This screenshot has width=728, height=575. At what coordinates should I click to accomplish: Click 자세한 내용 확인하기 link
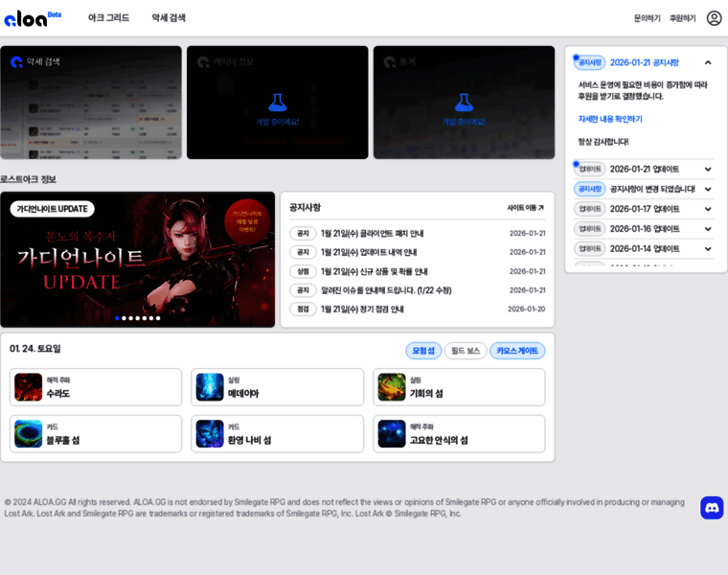pos(610,119)
